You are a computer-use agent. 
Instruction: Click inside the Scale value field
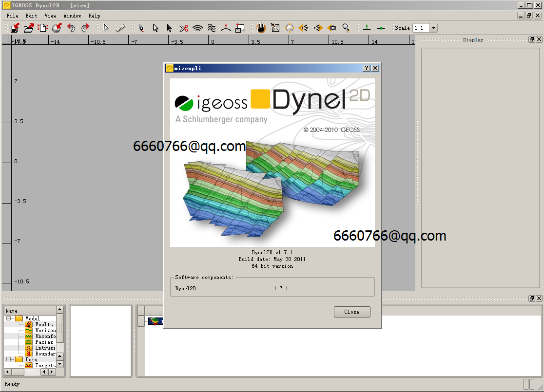(x=421, y=28)
